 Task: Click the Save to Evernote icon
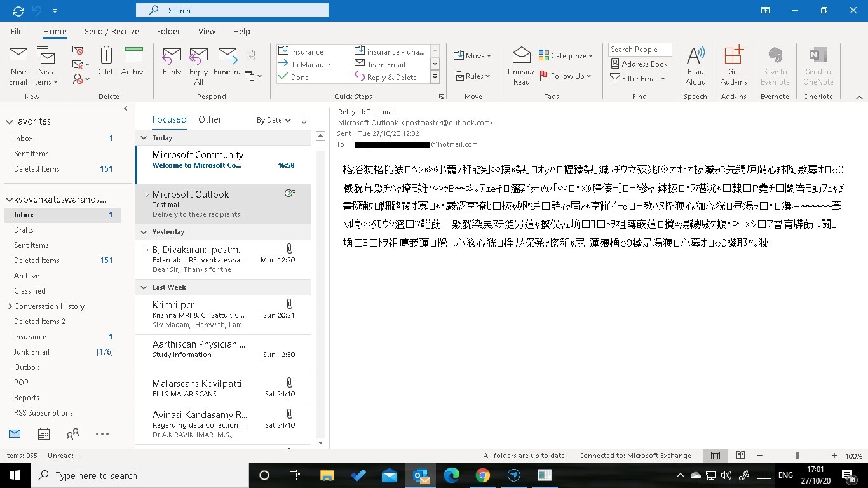[775, 65]
